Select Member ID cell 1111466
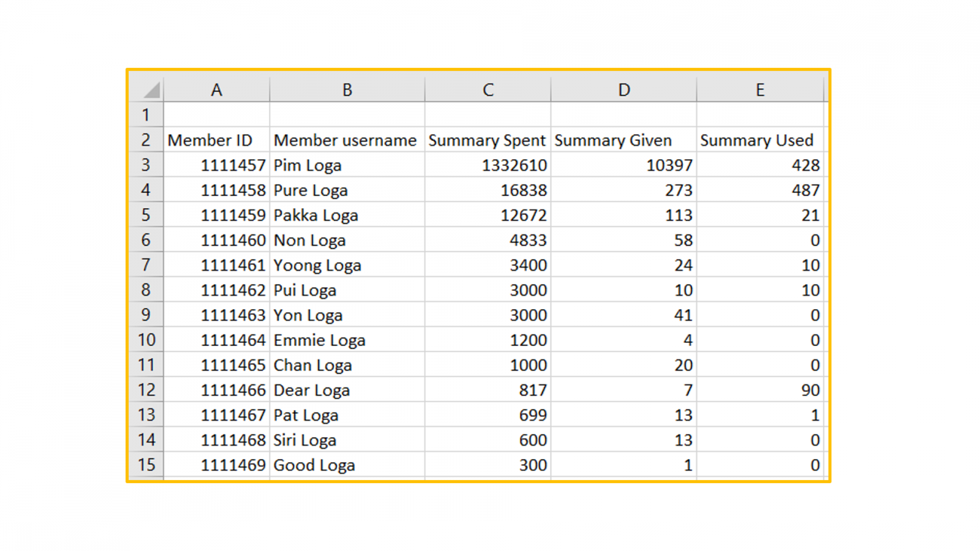 (x=216, y=390)
